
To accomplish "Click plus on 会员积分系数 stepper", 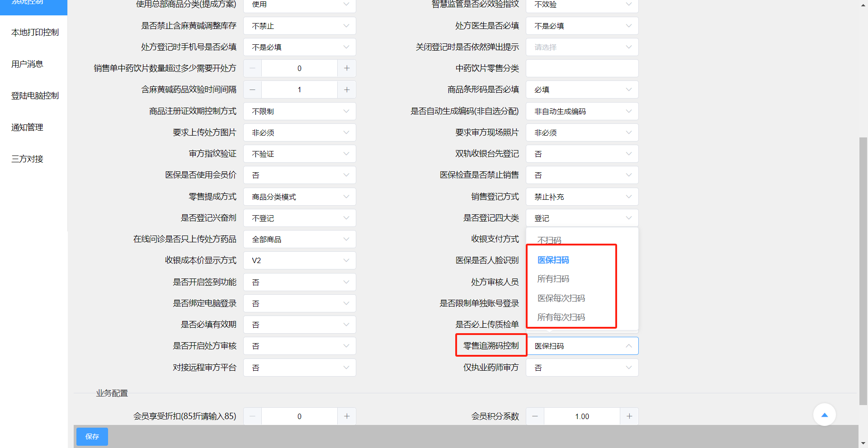I will (629, 416).
